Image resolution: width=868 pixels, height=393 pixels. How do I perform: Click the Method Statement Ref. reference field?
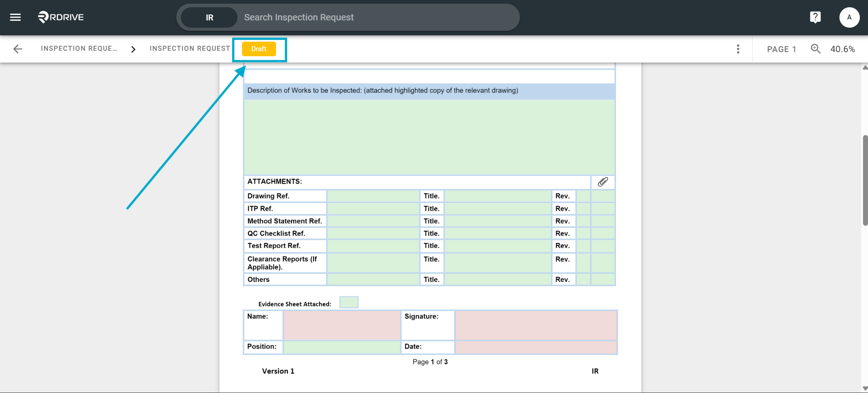click(373, 221)
